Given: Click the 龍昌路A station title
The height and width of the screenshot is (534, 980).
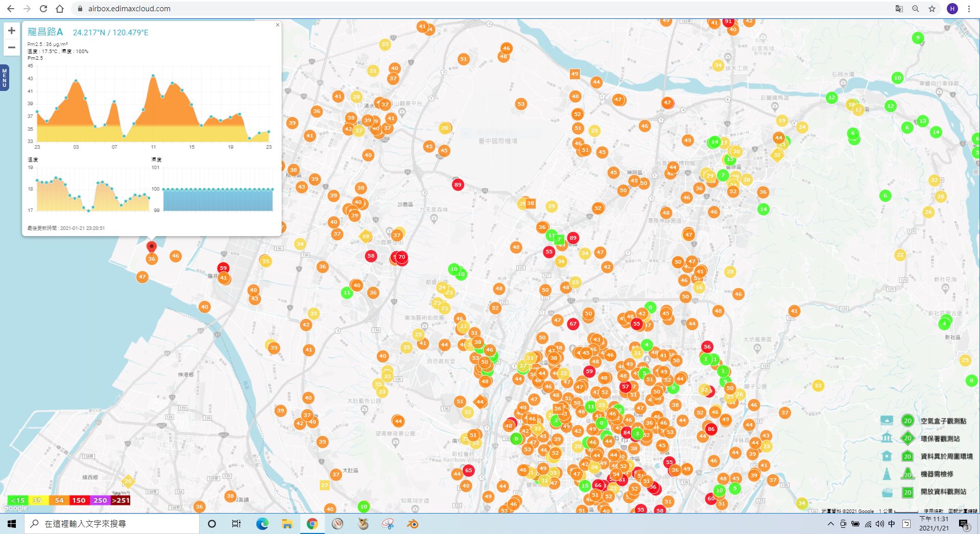Looking at the screenshot, I should tap(45, 32).
